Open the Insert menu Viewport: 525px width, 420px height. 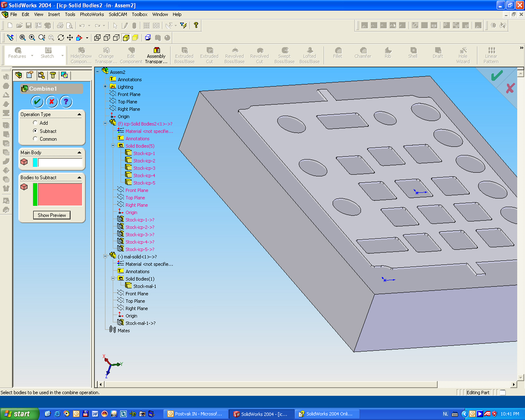(54, 14)
